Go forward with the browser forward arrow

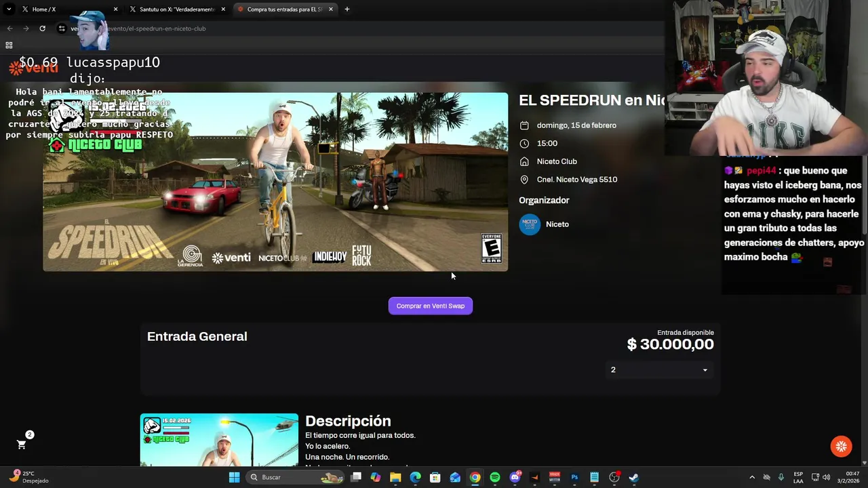pyautogui.click(x=26, y=28)
